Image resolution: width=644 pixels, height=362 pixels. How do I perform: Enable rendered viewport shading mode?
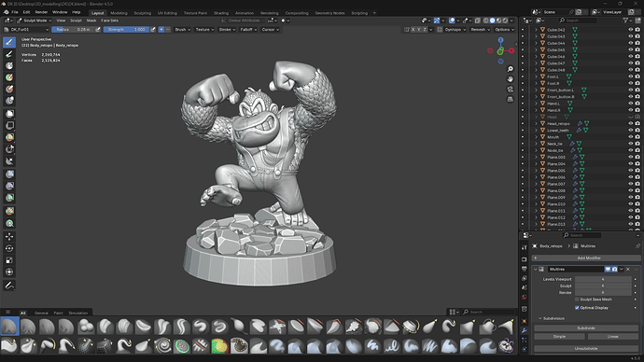point(505,21)
